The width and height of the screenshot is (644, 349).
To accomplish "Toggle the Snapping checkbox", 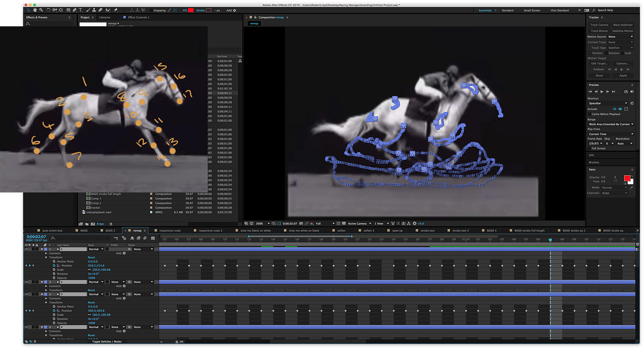I will 151,10.
